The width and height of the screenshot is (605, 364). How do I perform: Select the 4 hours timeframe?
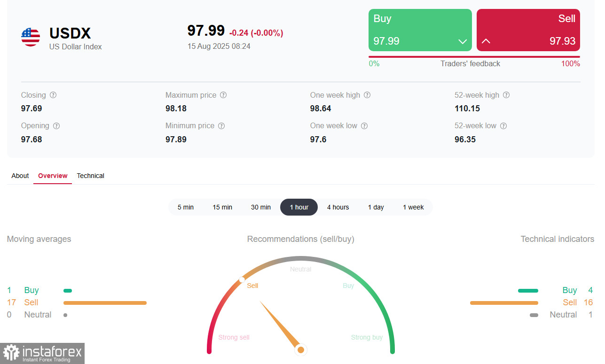point(338,207)
